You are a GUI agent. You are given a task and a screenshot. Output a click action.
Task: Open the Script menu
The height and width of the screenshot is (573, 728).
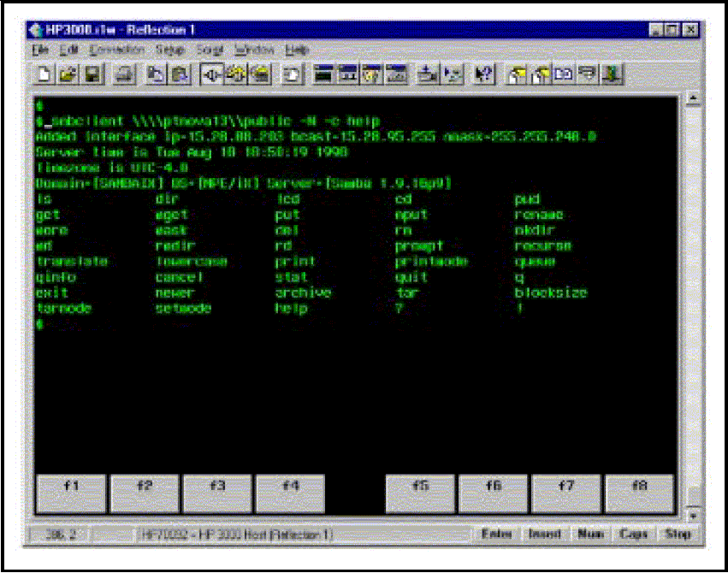[x=210, y=50]
